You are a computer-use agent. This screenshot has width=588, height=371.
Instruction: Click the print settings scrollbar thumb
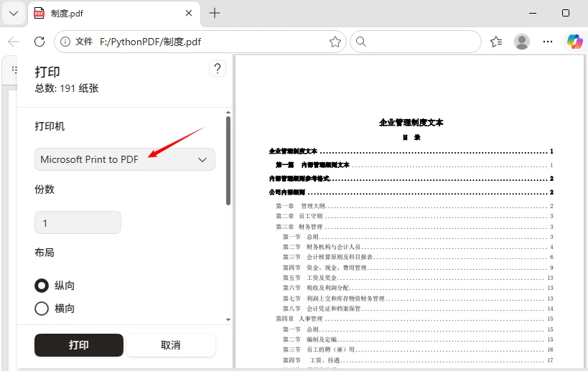pyautogui.click(x=228, y=161)
